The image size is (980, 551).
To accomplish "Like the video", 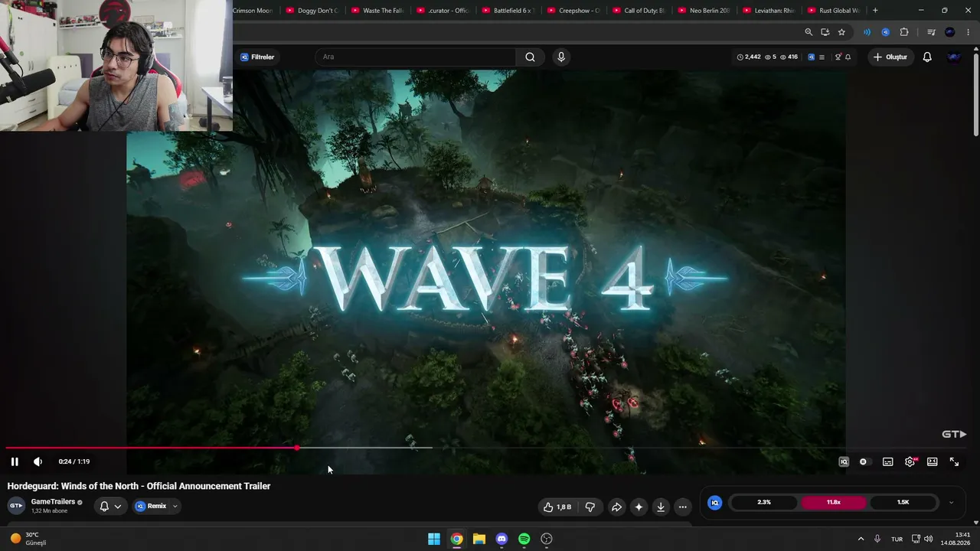I will pyautogui.click(x=557, y=507).
